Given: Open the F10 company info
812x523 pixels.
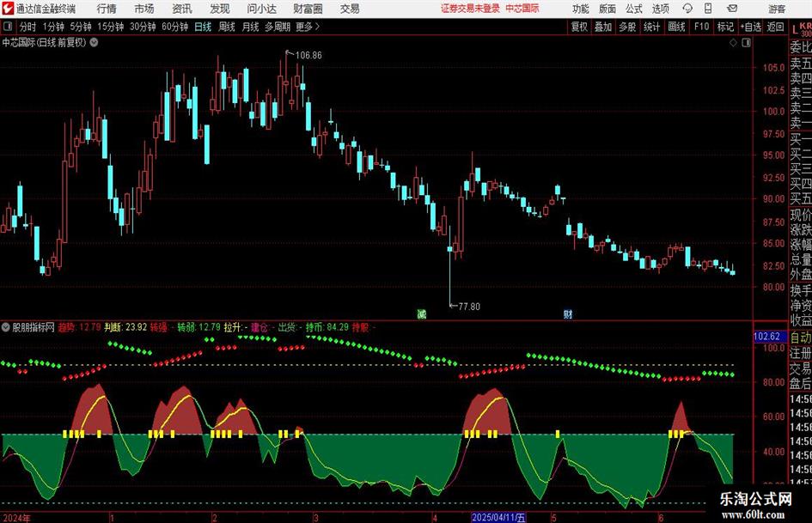Looking at the screenshot, I should [x=701, y=27].
